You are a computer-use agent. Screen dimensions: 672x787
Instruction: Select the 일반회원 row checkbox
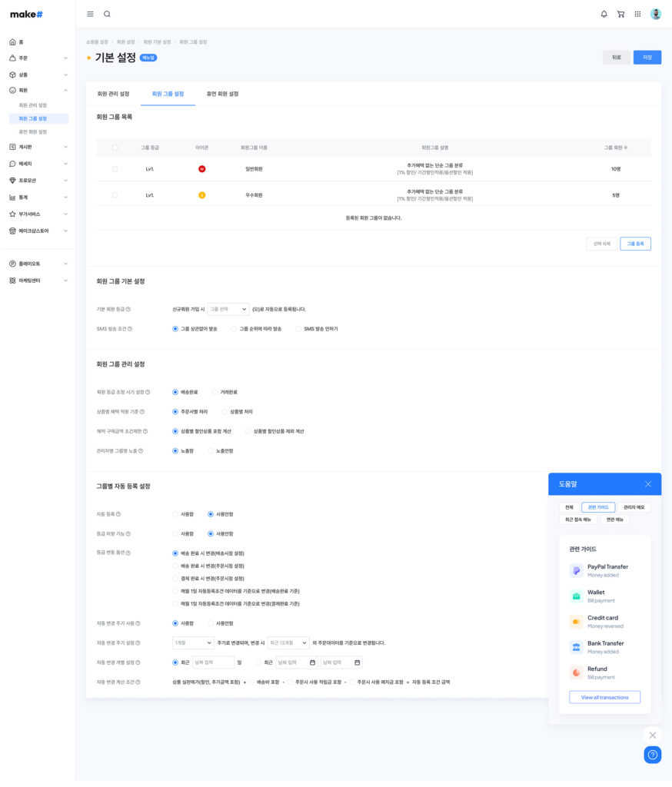point(115,168)
